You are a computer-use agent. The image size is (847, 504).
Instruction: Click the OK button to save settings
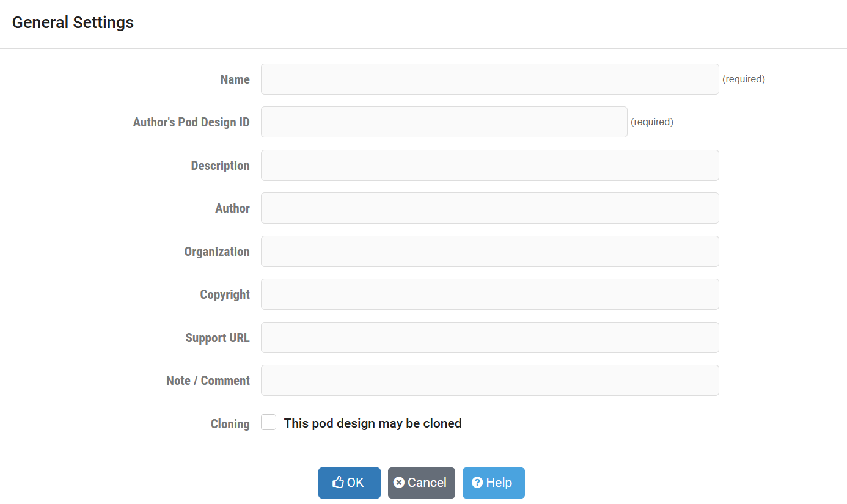pyautogui.click(x=349, y=483)
